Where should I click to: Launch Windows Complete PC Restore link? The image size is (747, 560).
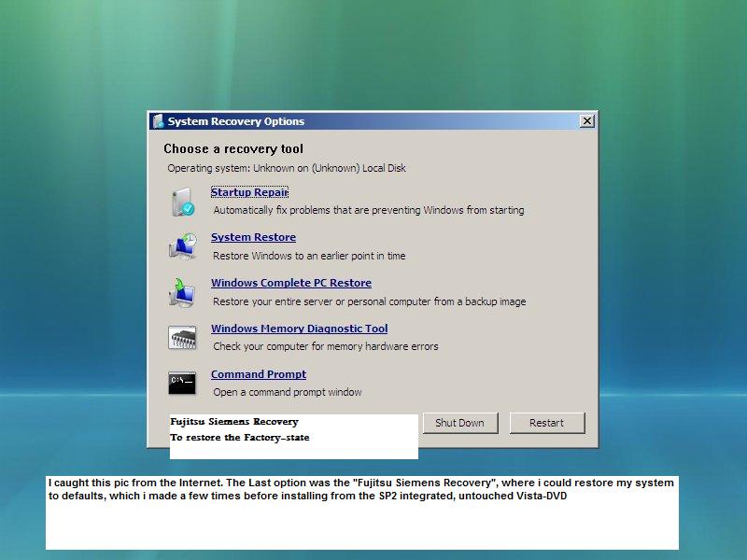291,283
